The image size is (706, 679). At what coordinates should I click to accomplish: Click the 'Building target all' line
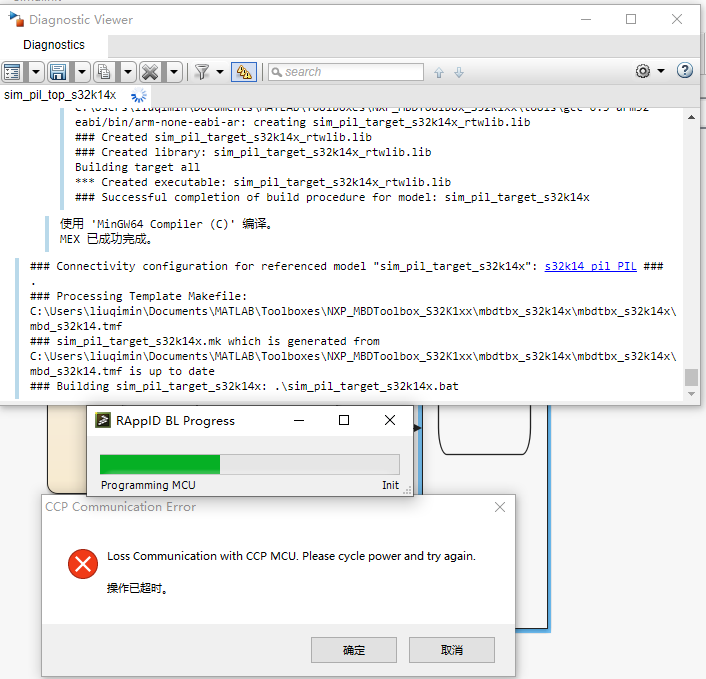click(137, 167)
